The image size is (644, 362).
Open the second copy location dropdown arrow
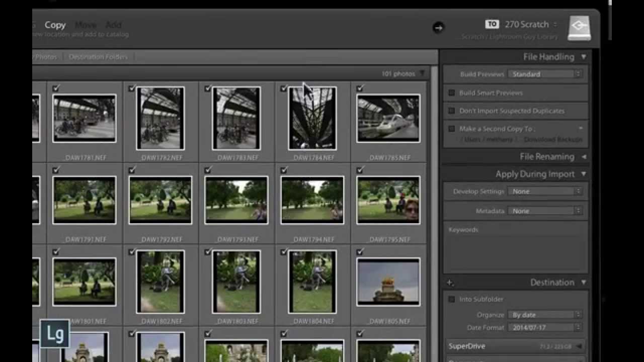[581, 129]
